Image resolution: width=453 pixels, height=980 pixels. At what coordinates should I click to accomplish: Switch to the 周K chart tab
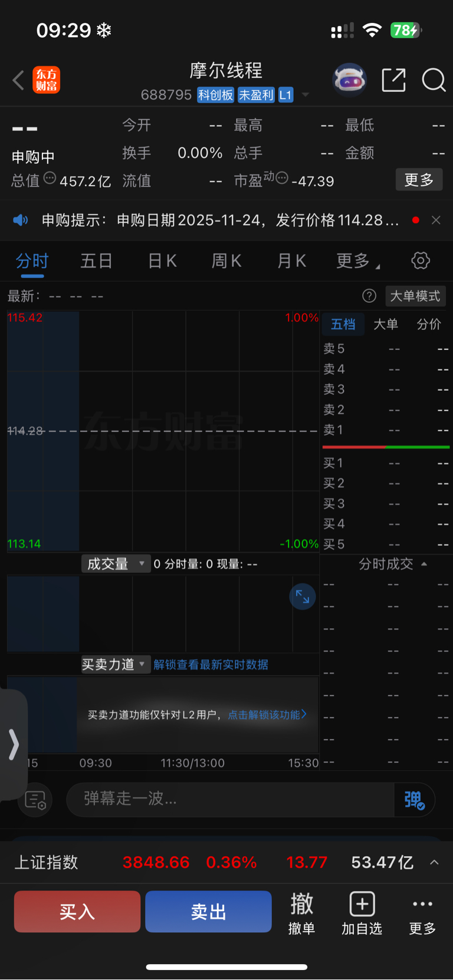click(x=226, y=261)
